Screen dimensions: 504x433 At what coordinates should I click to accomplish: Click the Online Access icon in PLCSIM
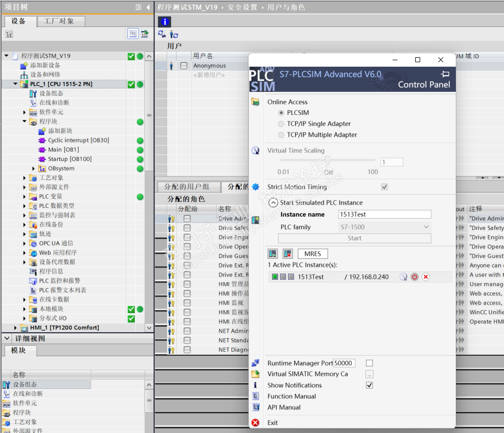pos(256,102)
